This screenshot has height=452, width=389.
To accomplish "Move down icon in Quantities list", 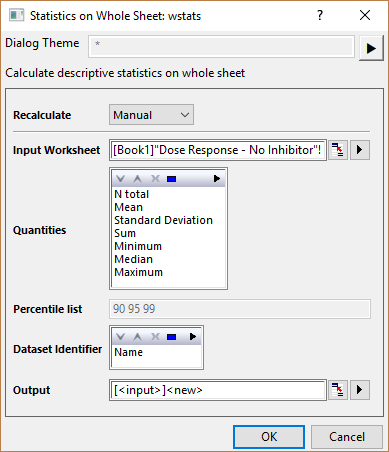I will [121, 179].
